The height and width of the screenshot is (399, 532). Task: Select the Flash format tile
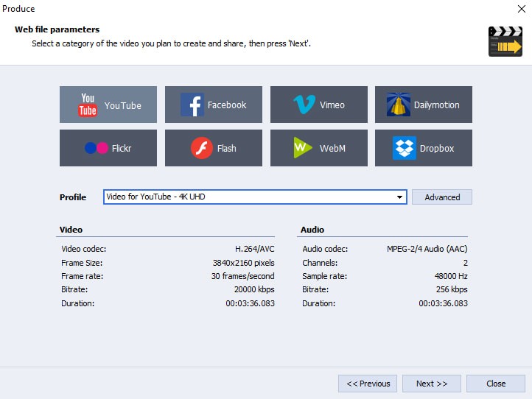213,148
